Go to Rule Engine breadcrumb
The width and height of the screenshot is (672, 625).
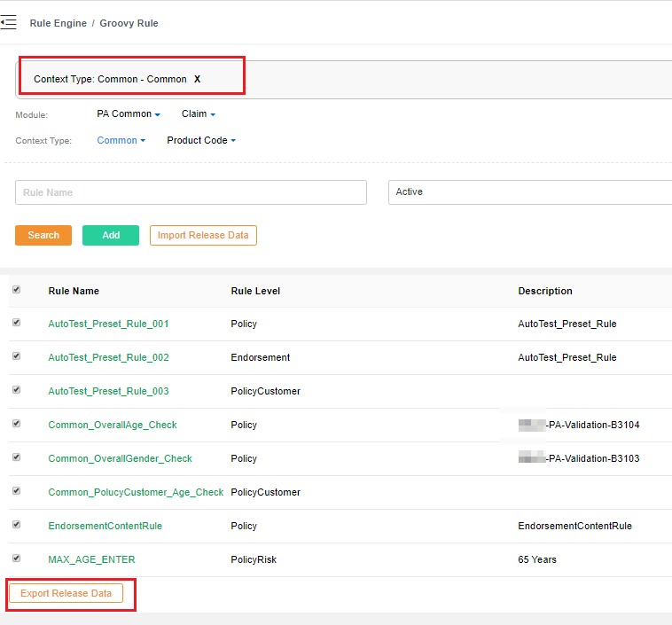click(x=58, y=23)
